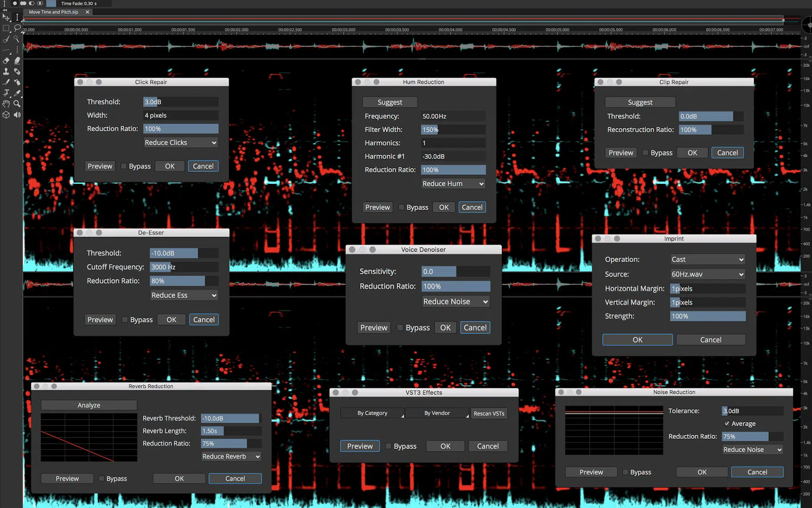Click the Click Repair Width field
This screenshot has height=508, width=812.
[181, 115]
